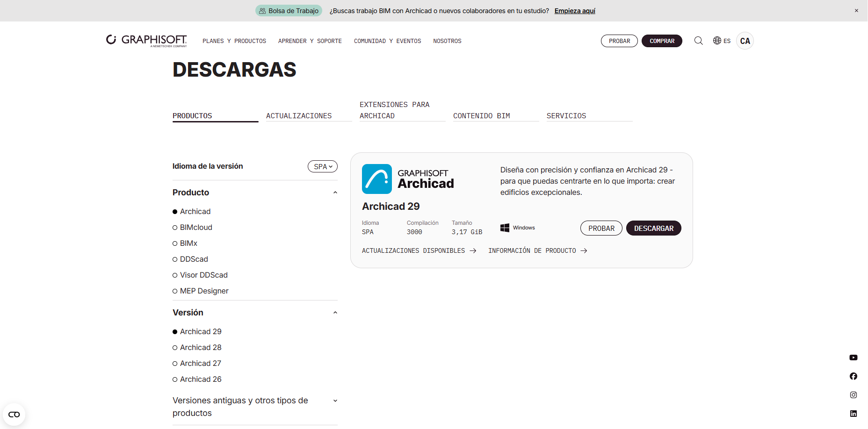The height and width of the screenshot is (429, 868).
Task: Select version Archicad 28
Action: (x=197, y=348)
